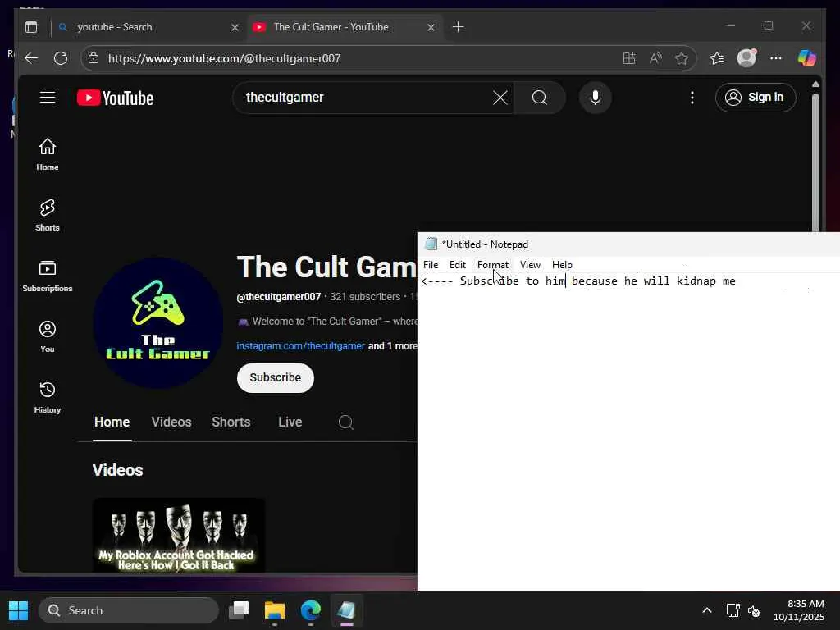
Task: Open History in the YouTube sidebar
Action: [47, 397]
